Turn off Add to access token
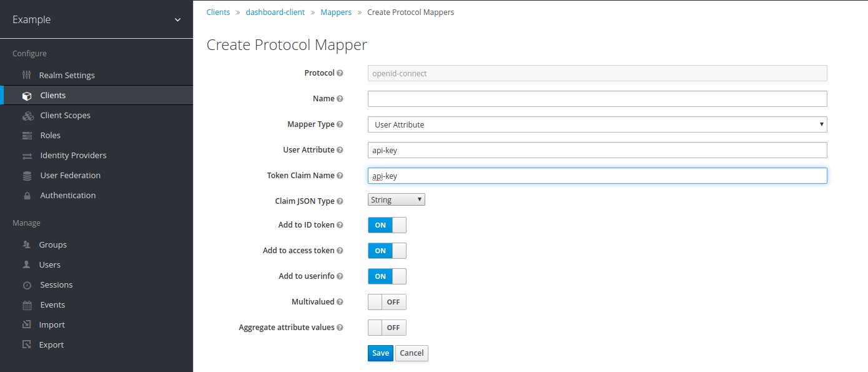 pos(387,250)
